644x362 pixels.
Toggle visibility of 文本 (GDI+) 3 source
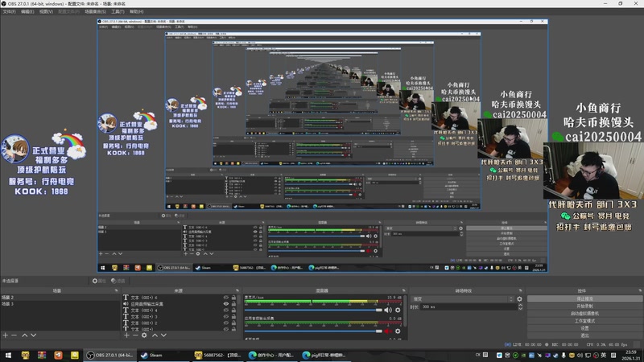click(226, 316)
